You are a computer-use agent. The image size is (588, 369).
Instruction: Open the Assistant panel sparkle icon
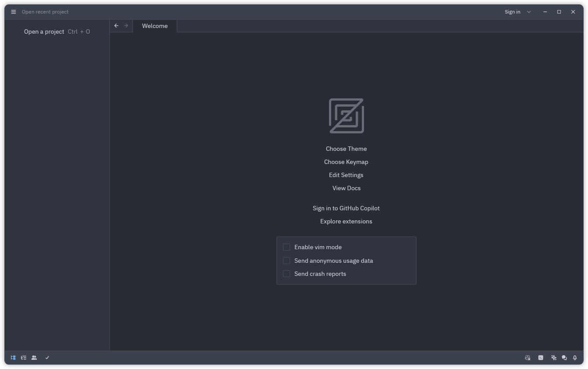(x=553, y=358)
